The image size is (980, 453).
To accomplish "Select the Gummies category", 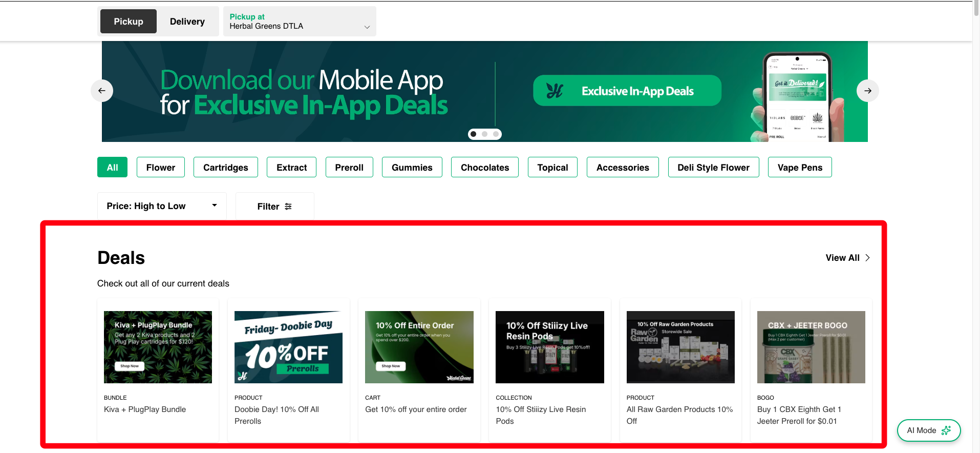I will click(x=412, y=167).
